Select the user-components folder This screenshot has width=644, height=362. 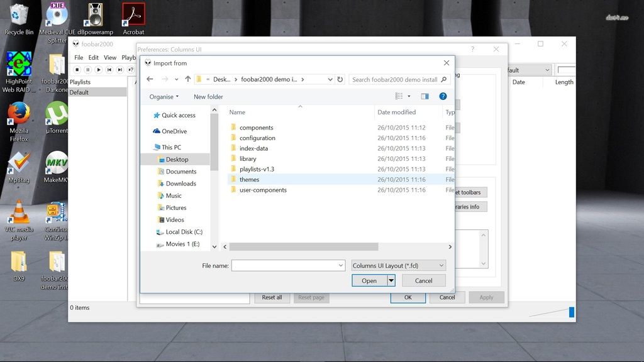pyautogui.click(x=341, y=190)
